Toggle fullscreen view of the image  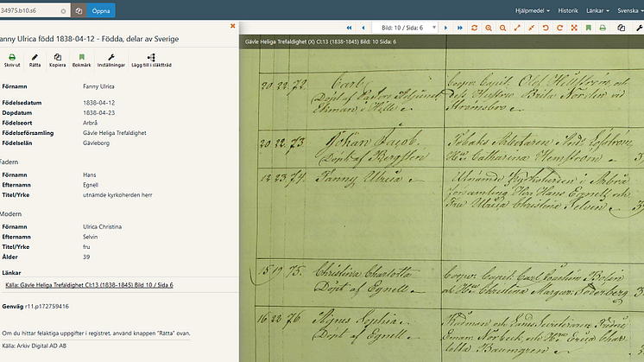pyautogui.click(x=574, y=28)
